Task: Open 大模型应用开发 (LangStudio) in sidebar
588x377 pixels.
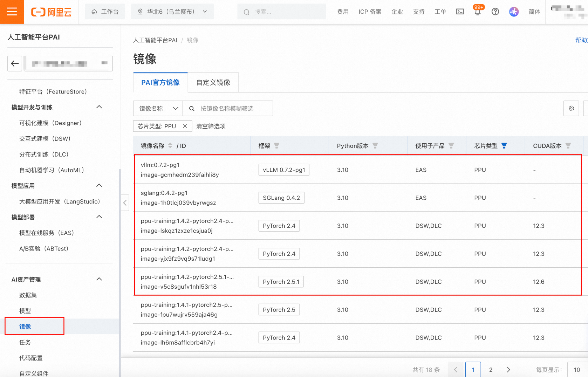Action: point(60,201)
